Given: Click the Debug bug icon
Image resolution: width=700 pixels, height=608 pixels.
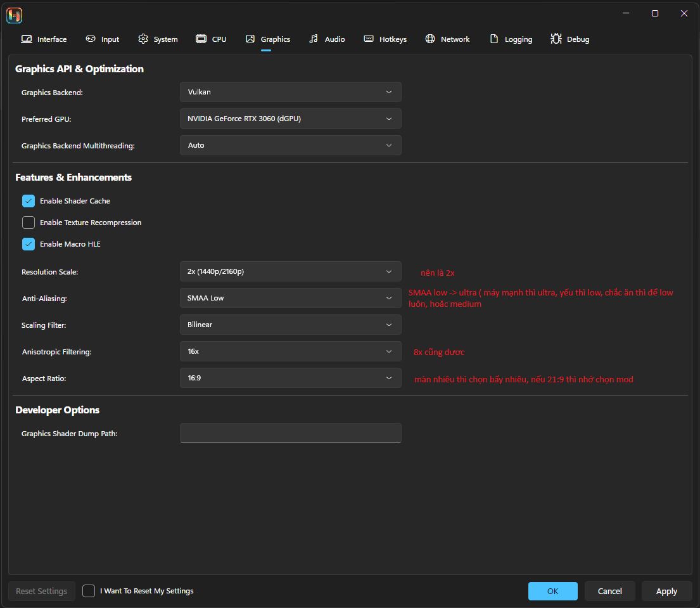Looking at the screenshot, I should tap(556, 39).
